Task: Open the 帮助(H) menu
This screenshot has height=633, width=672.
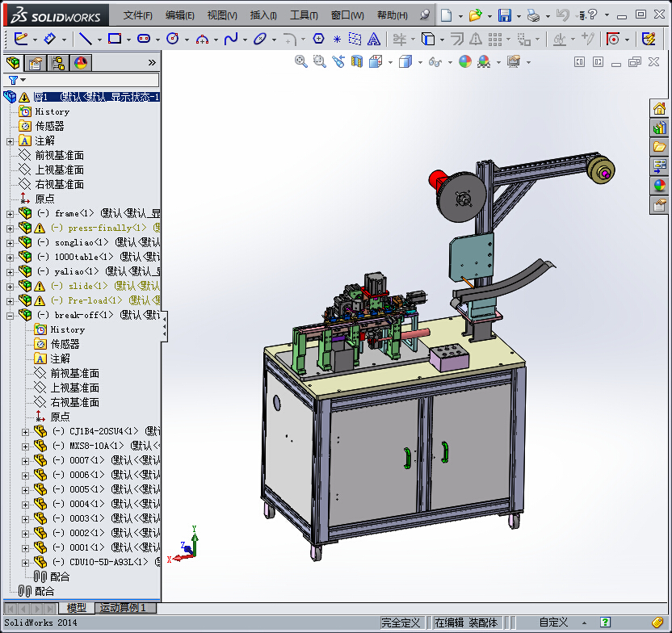Action: pos(393,15)
